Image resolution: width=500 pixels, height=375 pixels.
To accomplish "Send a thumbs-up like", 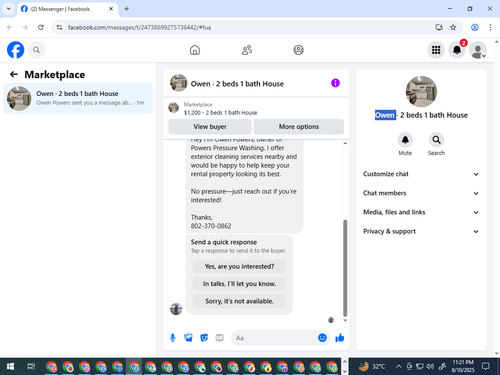I will (340, 338).
